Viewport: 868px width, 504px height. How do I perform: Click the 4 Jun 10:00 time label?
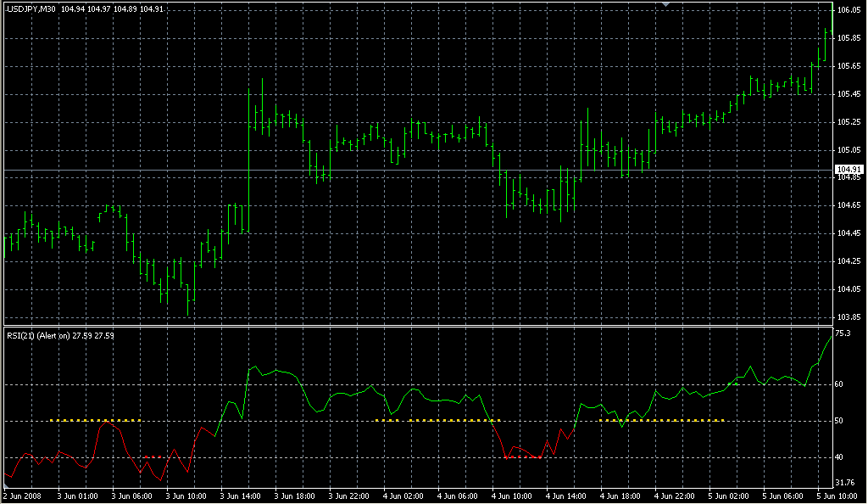[511, 495]
